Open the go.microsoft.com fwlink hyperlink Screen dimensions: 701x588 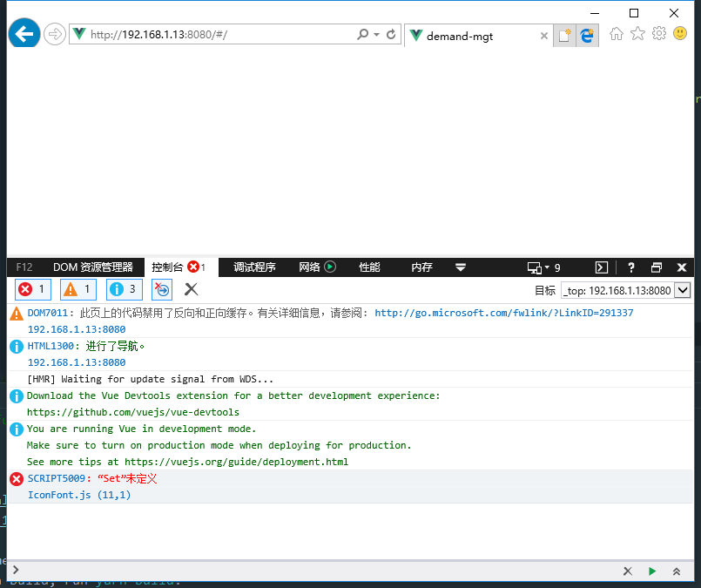pos(504,313)
